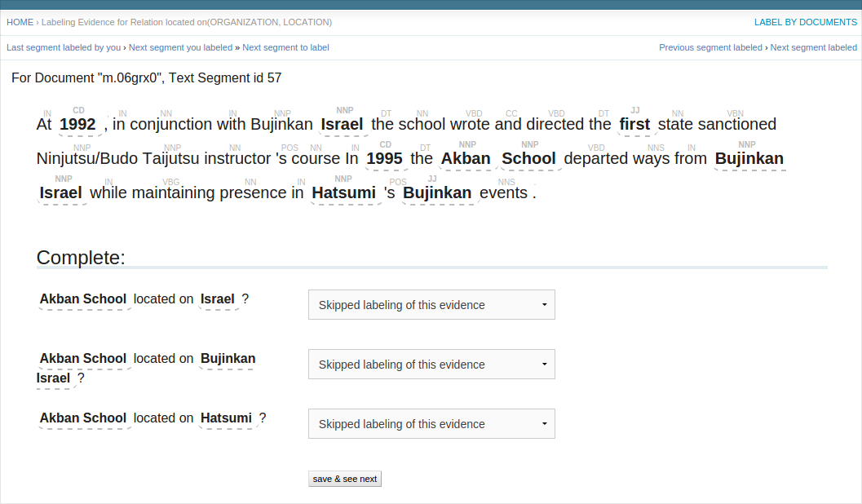Click Bujinkan in the second question
This screenshot has height=504, width=862.
(228, 359)
